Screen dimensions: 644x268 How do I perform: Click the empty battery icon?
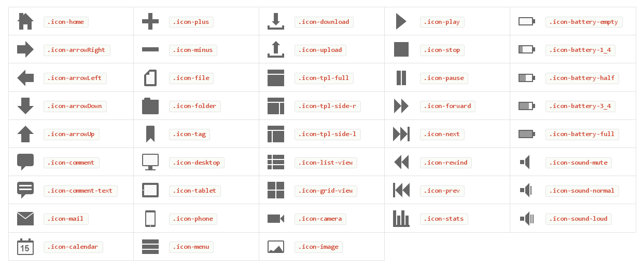[x=527, y=21]
